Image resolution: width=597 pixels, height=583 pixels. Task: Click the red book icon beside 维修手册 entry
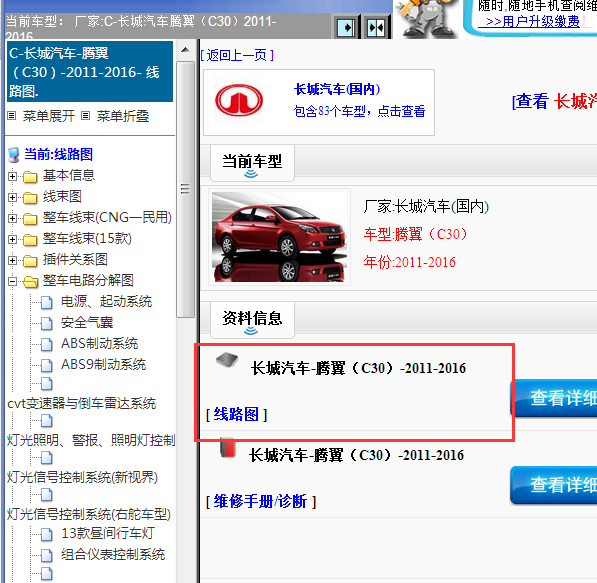point(228,447)
